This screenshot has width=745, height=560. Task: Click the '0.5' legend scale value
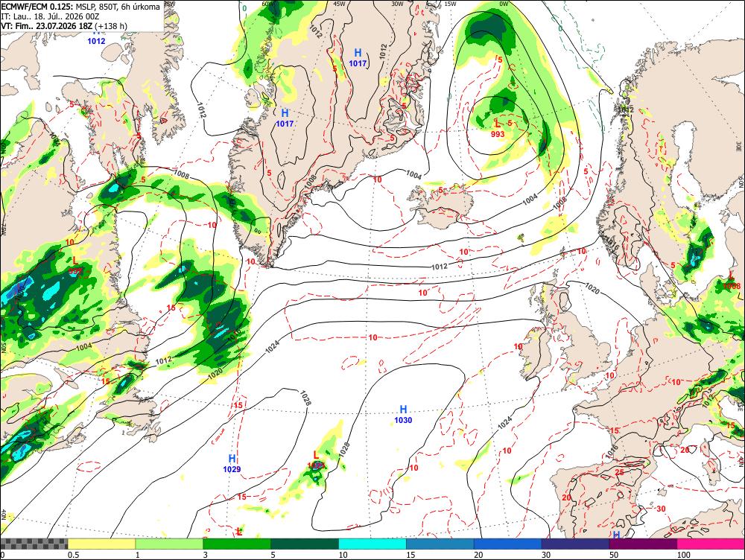(x=73, y=555)
